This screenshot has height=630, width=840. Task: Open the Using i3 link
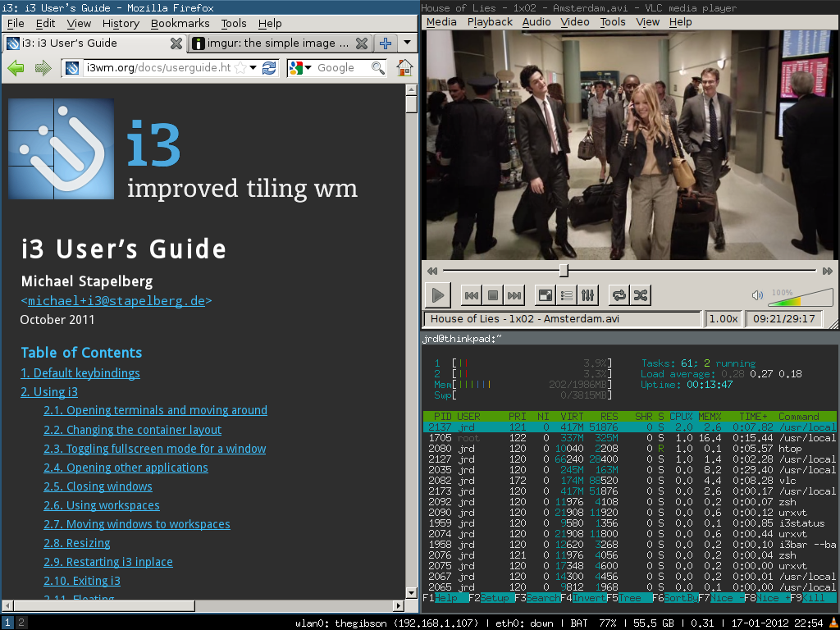[49, 391]
